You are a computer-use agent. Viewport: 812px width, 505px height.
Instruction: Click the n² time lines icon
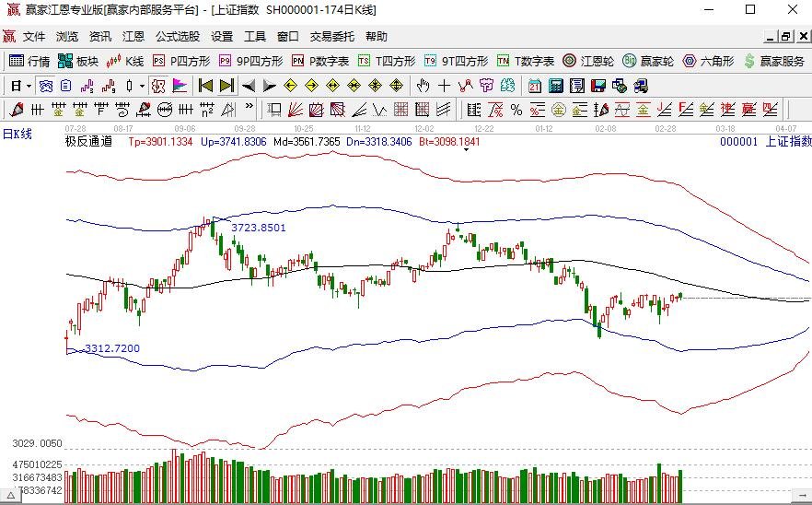(207, 110)
